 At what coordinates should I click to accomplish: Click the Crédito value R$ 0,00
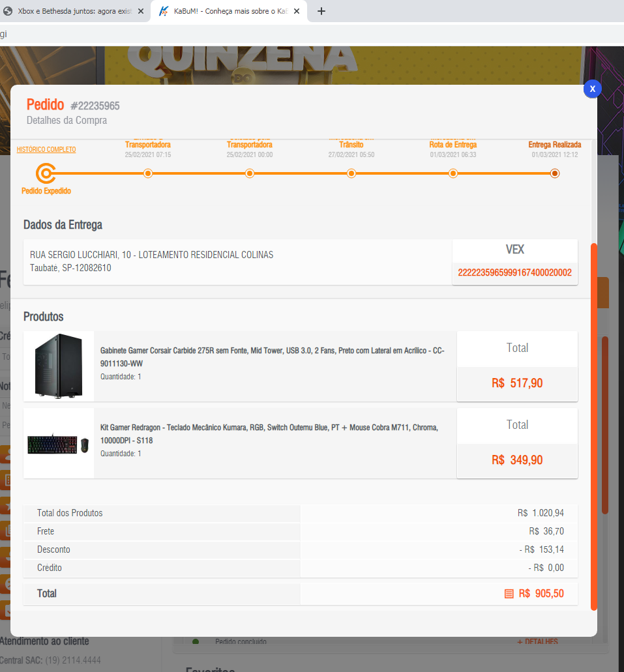pyautogui.click(x=546, y=568)
